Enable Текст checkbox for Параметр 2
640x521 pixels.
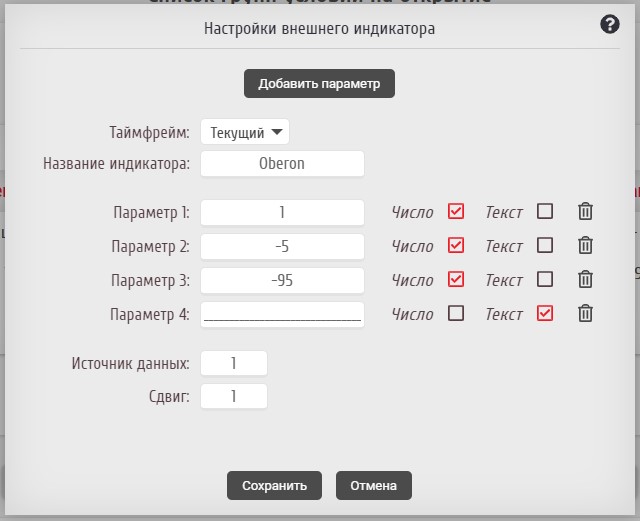click(x=545, y=246)
